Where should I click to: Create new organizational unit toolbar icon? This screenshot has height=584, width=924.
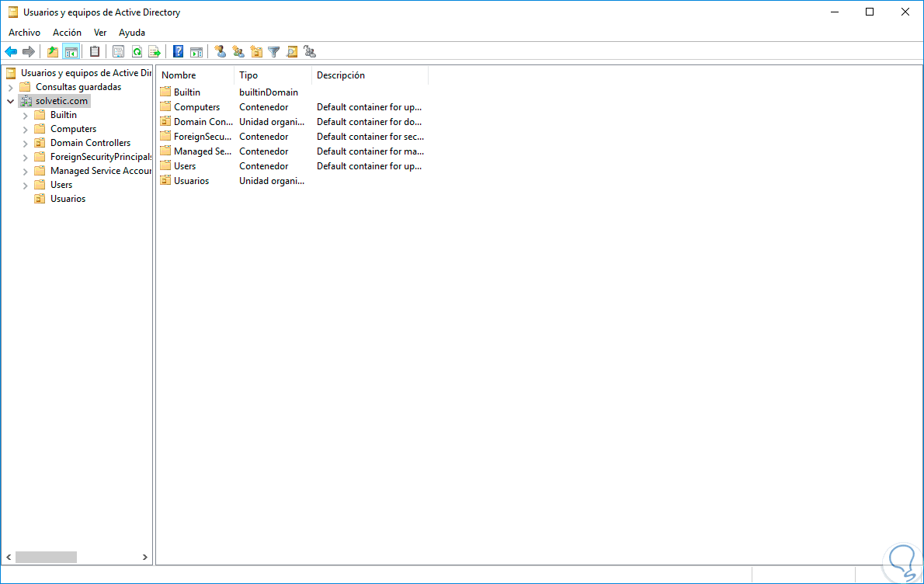point(256,52)
